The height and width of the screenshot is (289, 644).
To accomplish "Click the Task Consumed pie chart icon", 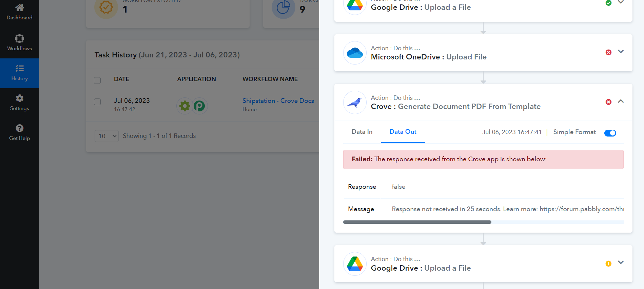I will click(x=283, y=7).
